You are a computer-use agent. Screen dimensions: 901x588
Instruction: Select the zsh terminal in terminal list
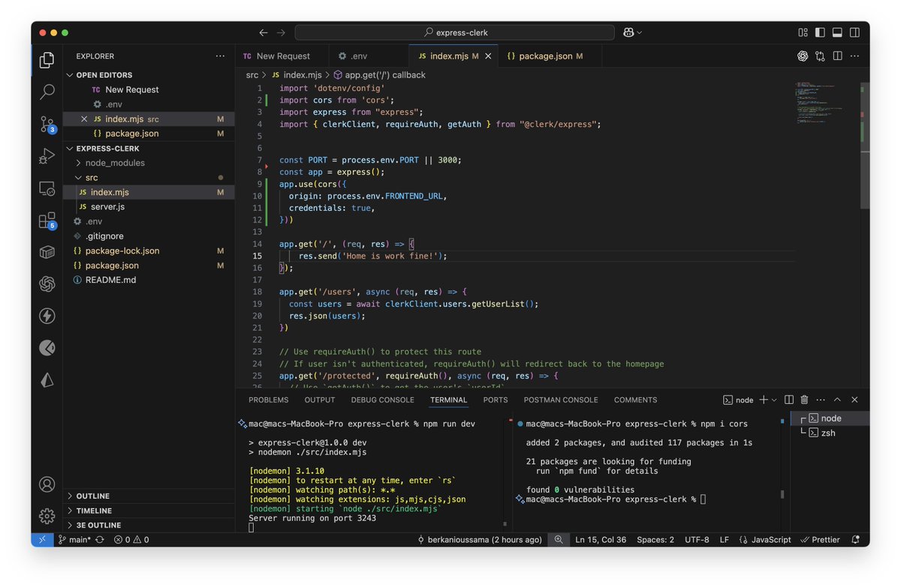[x=827, y=433]
